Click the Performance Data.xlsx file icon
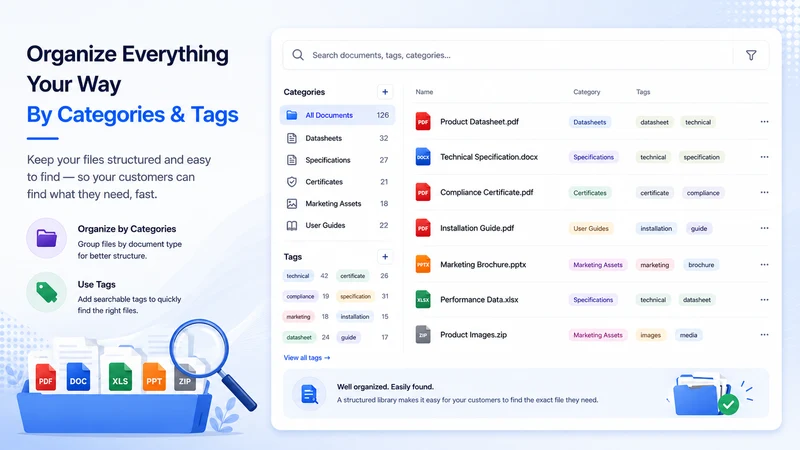This screenshot has width=800, height=450. (423, 299)
